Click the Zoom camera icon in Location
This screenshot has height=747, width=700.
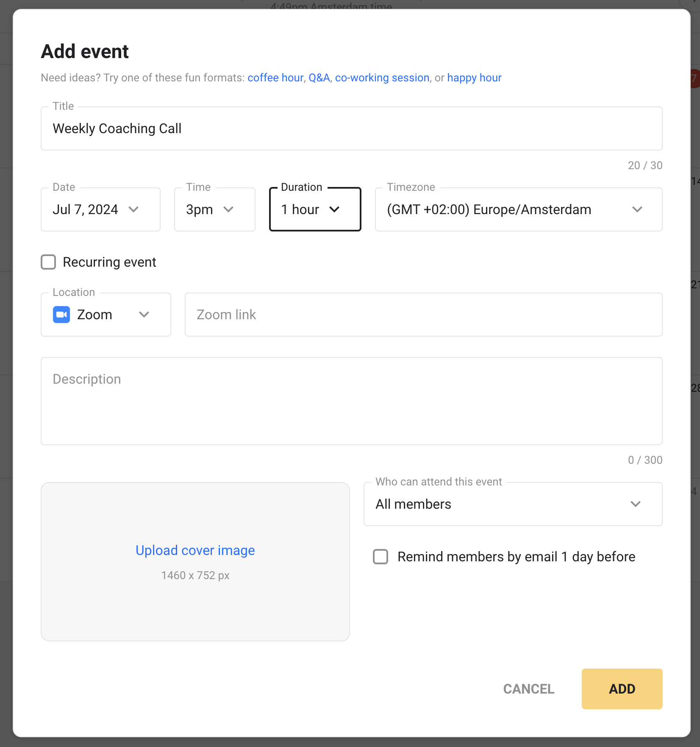(x=61, y=315)
